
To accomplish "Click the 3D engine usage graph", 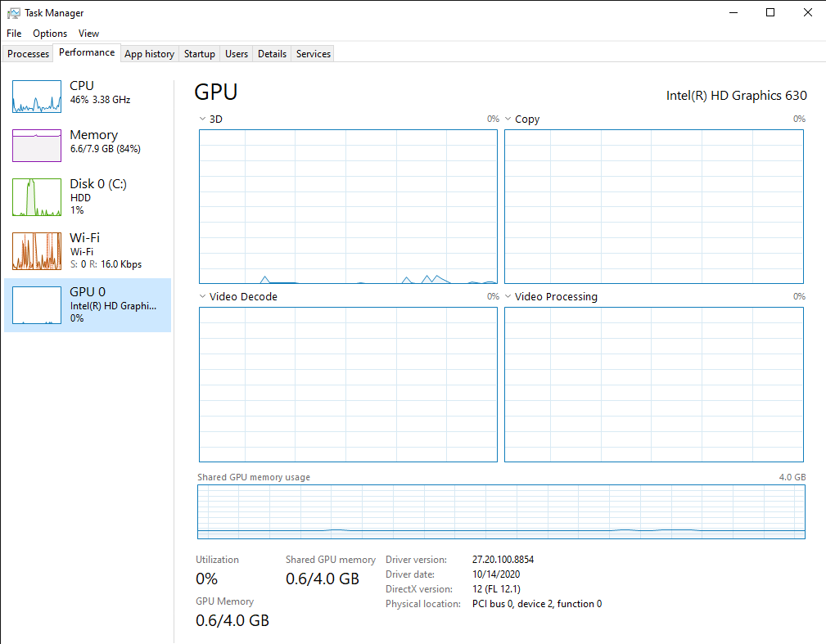I will coord(348,206).
